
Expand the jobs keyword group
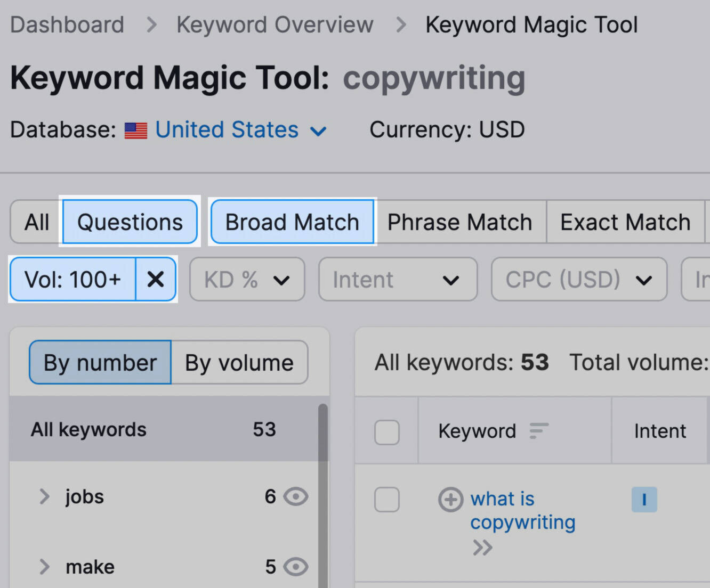tap(45, 496)
